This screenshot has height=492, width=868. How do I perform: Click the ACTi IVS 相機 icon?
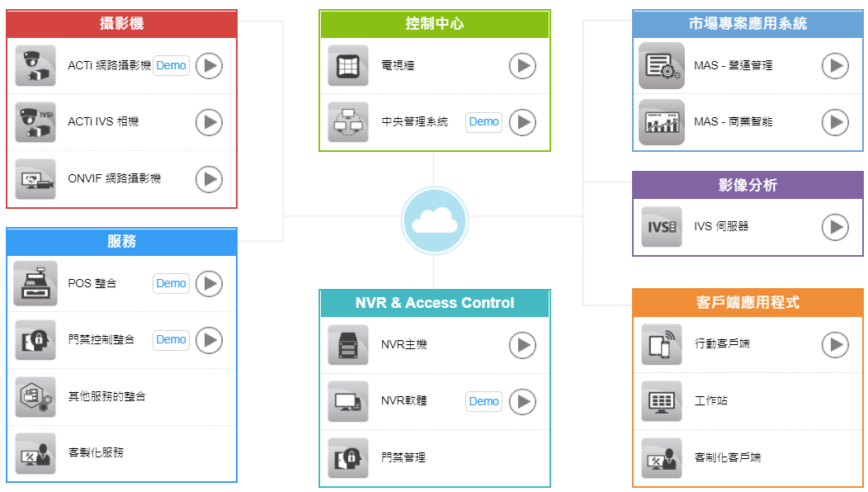click(34, 122)
